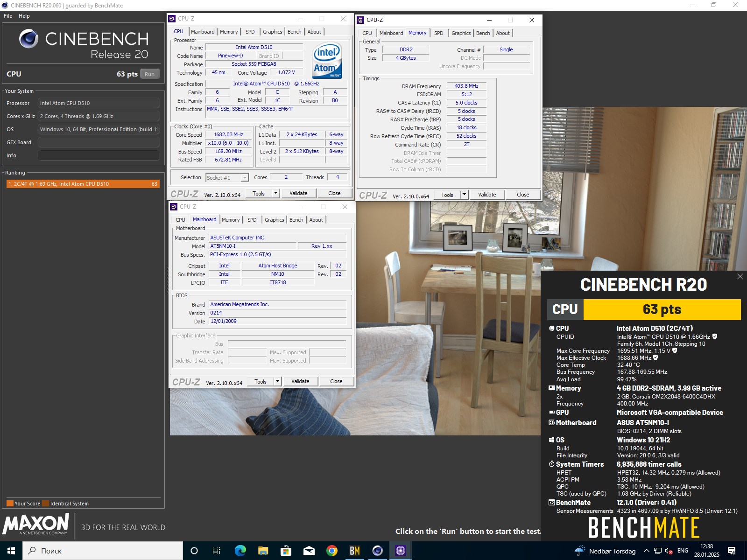The height and width of the screenshot is (560, 747).
Task: Click the GPU section icon in BenchMate panel
Action: point(551,413)
